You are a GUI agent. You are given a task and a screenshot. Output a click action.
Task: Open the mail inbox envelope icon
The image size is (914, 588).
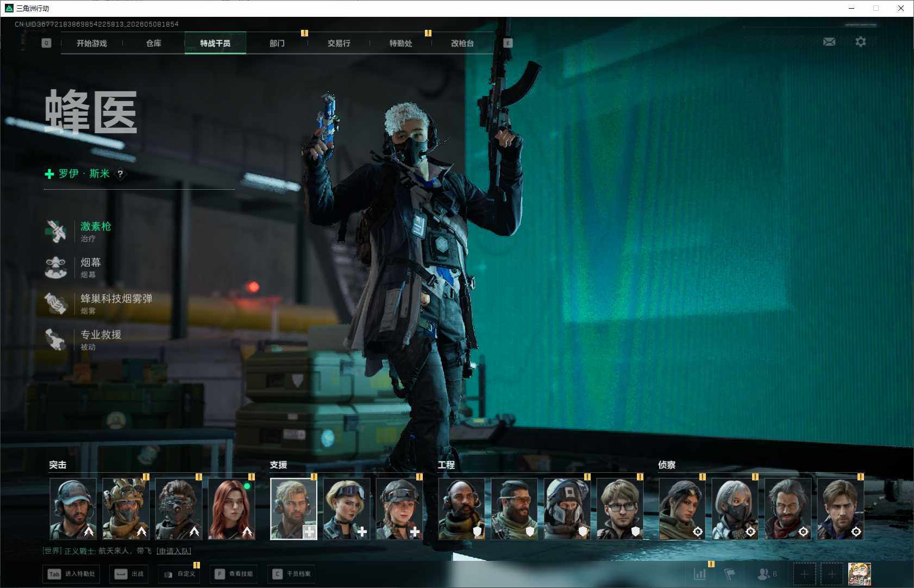829,42
